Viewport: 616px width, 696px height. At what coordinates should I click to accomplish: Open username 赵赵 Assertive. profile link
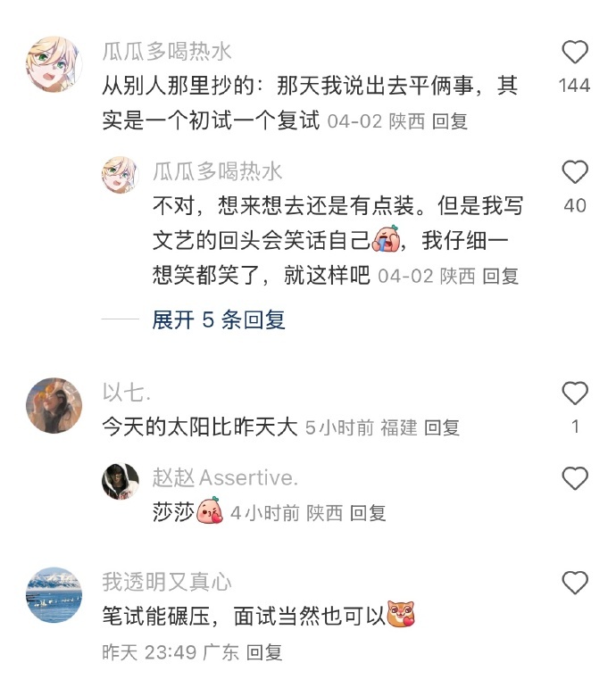(225, 478)
